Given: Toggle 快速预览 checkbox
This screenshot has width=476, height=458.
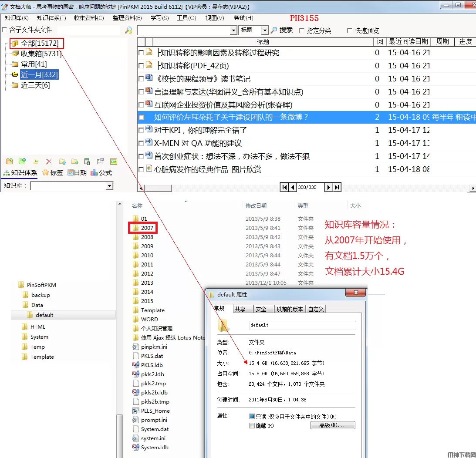Looking at the screenshot, I should click(349, 30).
